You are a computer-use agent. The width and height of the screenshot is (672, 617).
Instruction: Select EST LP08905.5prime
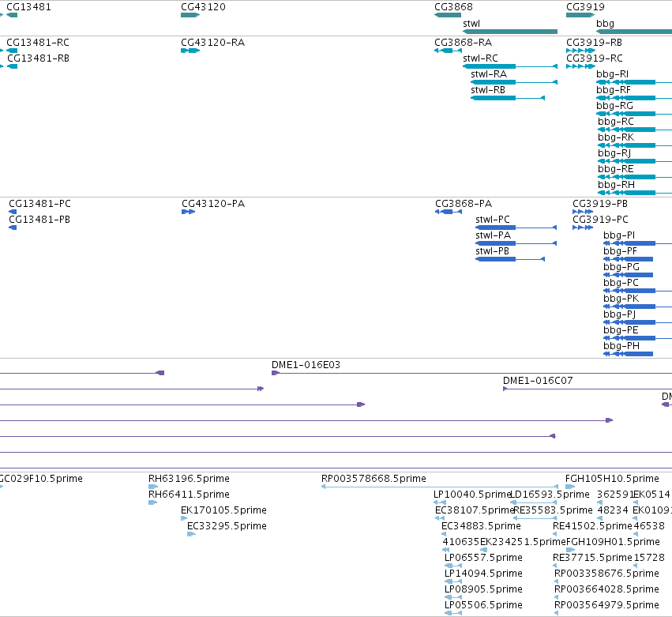(x=453, y=597)
